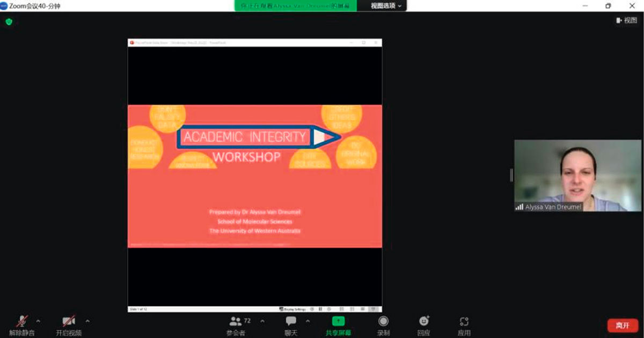Open the participants (参会者) panel
The width and height of the screenshot is (644, 338).
236,322
